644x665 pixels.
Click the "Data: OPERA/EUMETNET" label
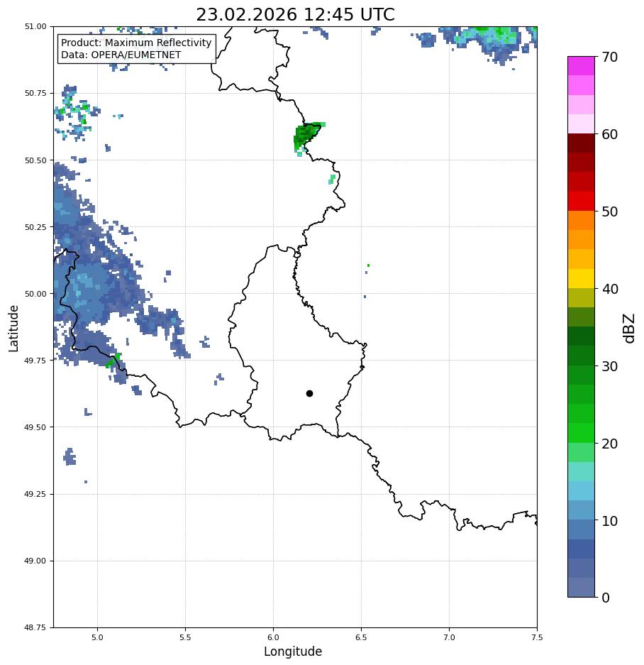pyautogui.click(x=121, y=55)
